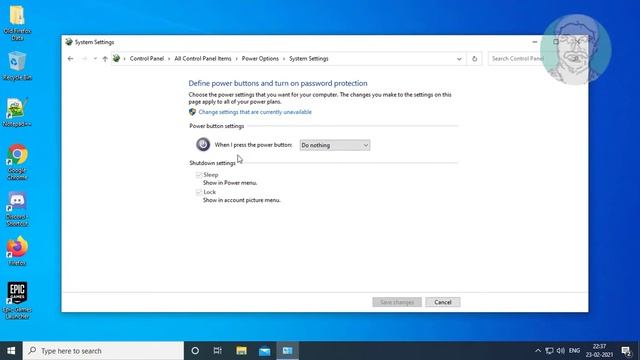Open the Mail app on taskbar

(264, 351)
